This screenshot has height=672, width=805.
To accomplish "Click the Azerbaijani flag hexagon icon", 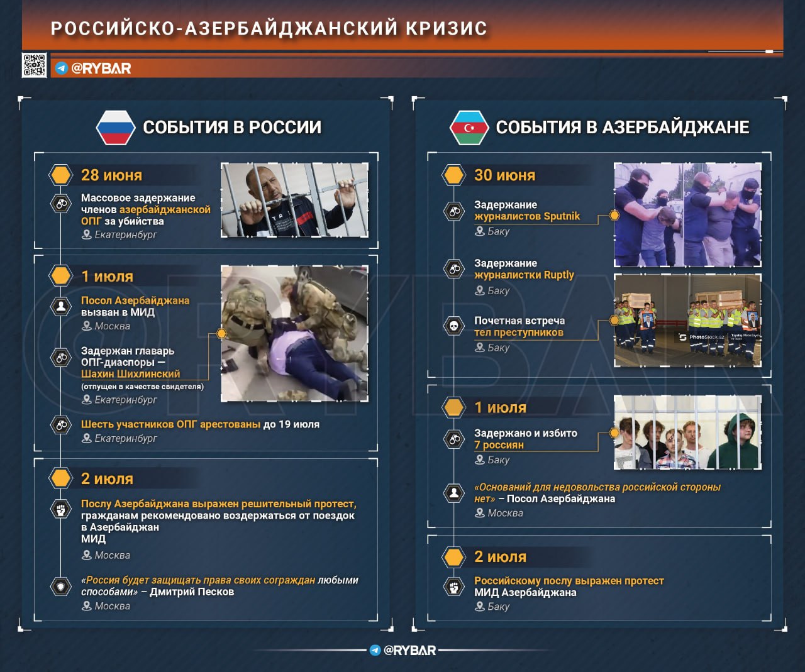I will click(469, 128).
